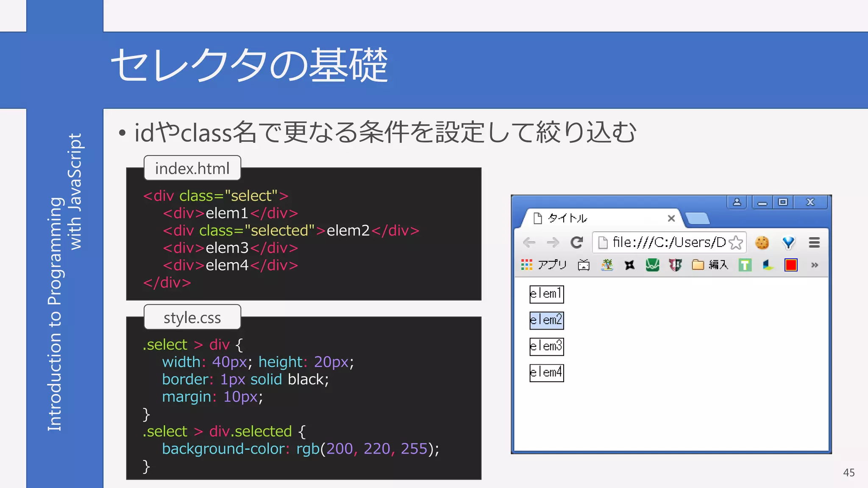This screenshot has width=868, height=488.
Task: Open the Chrome hamburger menu
Action: [x=814, y=242]
